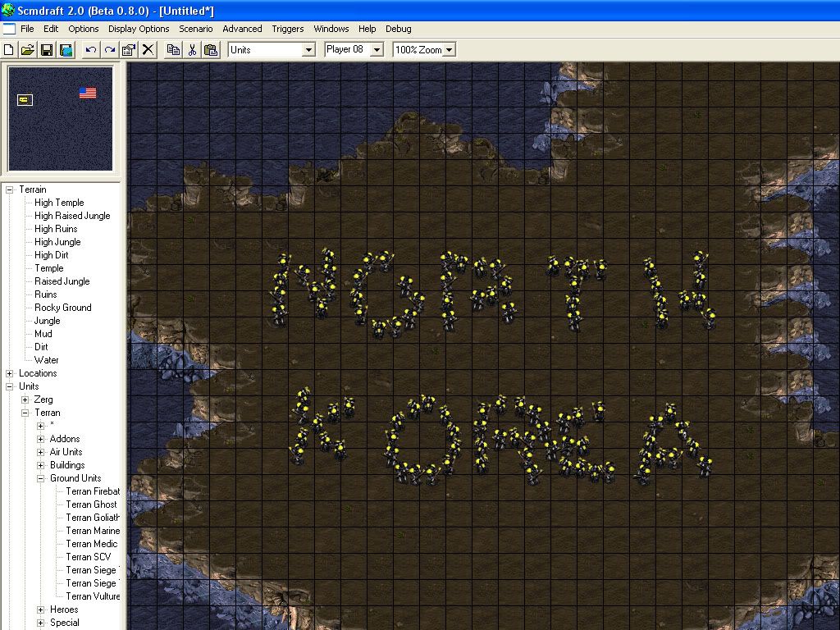The image size is (840, 630).
Task: Expand the Addons tree node
Action: pos(40,439)
